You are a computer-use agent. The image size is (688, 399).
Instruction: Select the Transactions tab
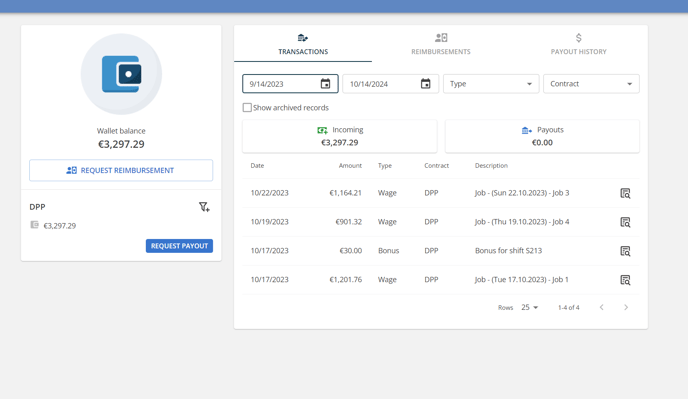pos(303,44)
